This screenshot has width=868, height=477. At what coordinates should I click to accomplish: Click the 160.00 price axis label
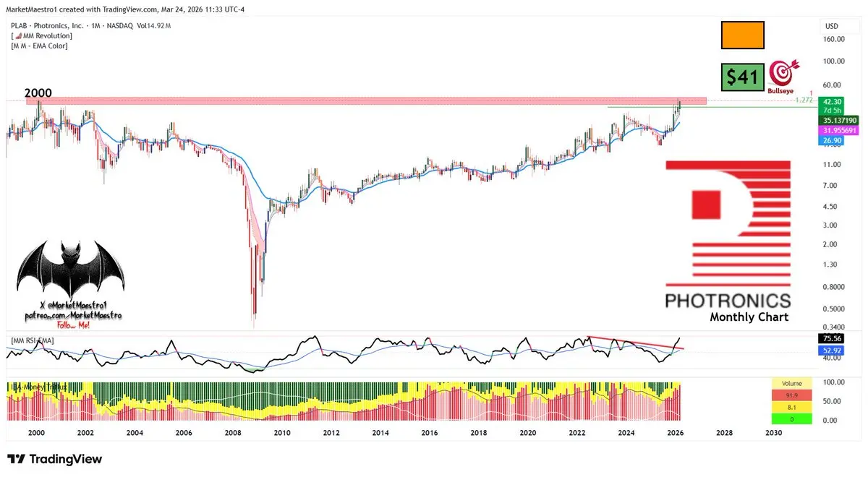(835, 39)
